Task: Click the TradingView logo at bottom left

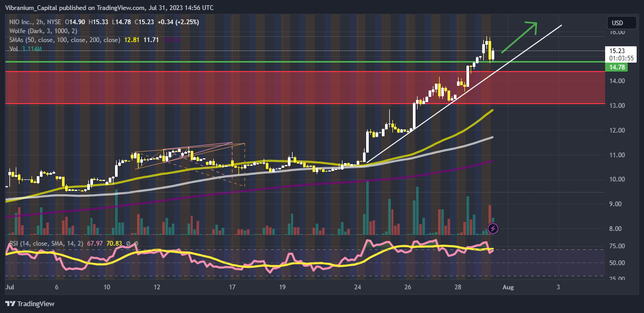Action: click(29, 304)
